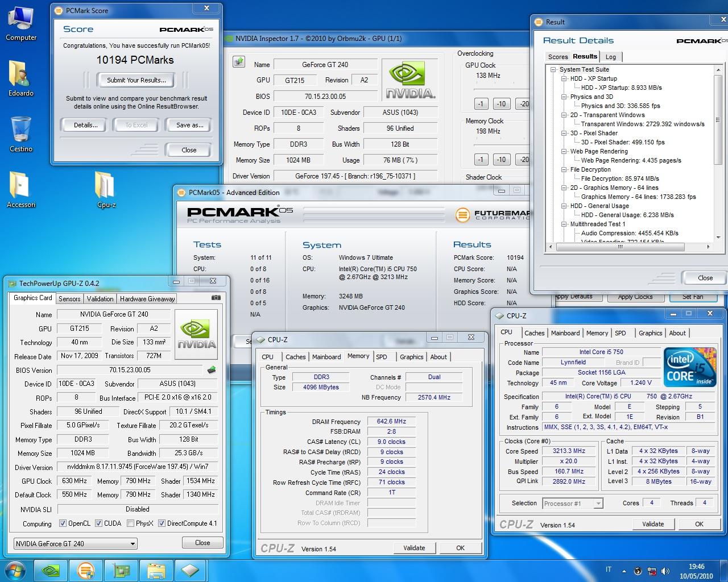This screenshot has height=582, width=728.
Task: Click the GPU-Z BIOS save chip icon
Action: click(212, 369)
